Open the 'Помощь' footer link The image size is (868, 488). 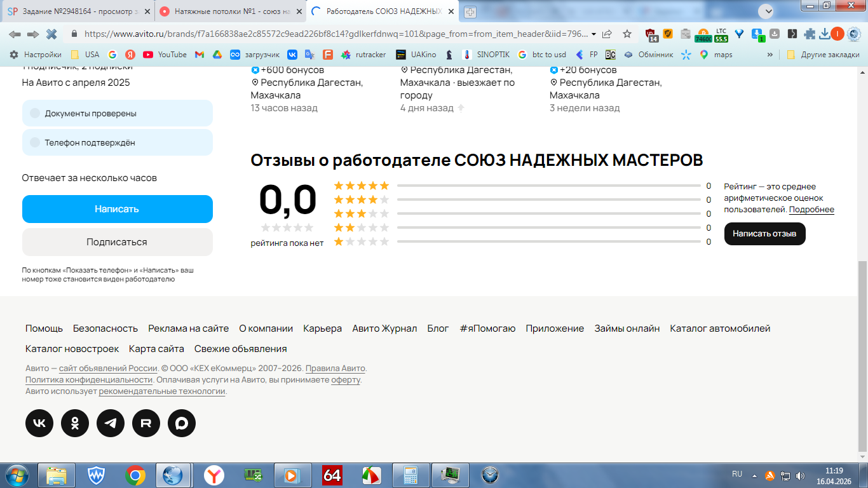click(44, 329)
